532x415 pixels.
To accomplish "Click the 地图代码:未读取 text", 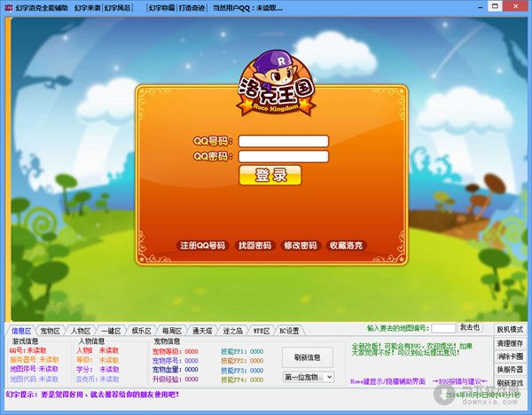I will (x=35, y=379).
